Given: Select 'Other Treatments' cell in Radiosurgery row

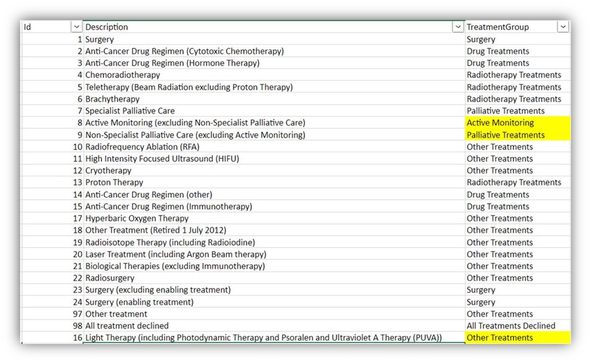Looking at the screenshot, I should (x=518, y=278).
